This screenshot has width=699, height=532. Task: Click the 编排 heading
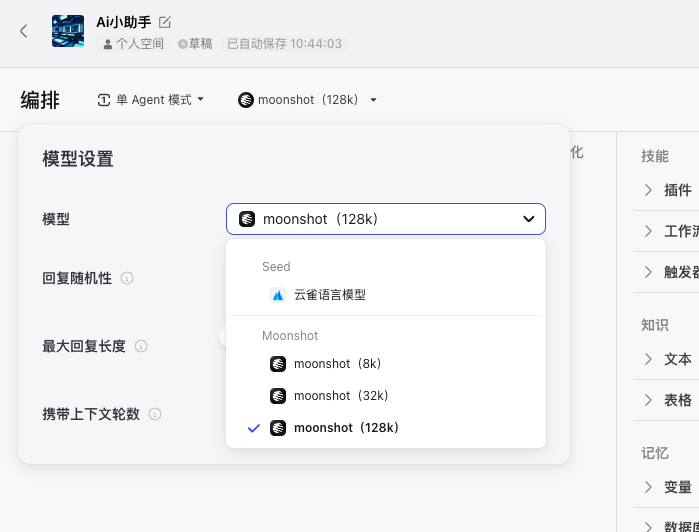click(40, 99)
